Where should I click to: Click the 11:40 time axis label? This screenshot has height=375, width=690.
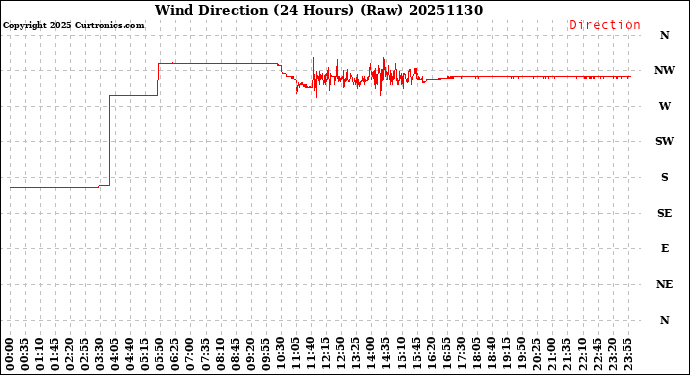click(310, 354)
